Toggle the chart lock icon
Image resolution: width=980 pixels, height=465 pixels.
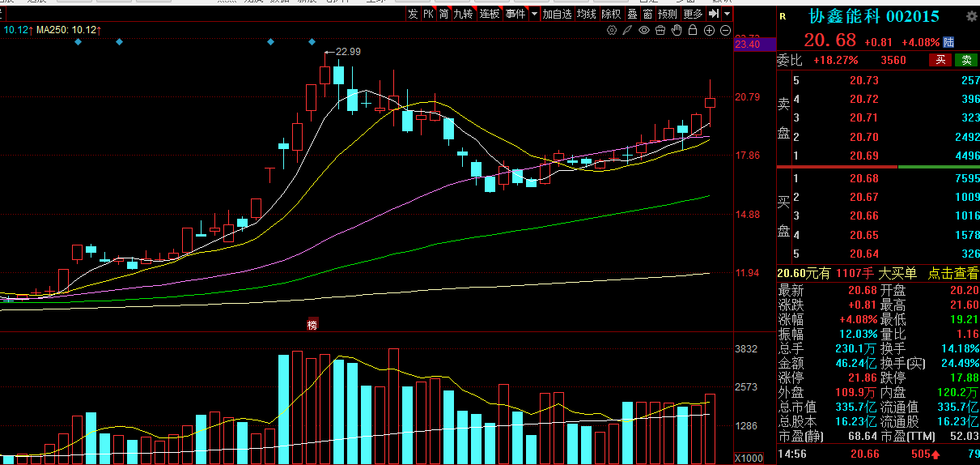693,30
